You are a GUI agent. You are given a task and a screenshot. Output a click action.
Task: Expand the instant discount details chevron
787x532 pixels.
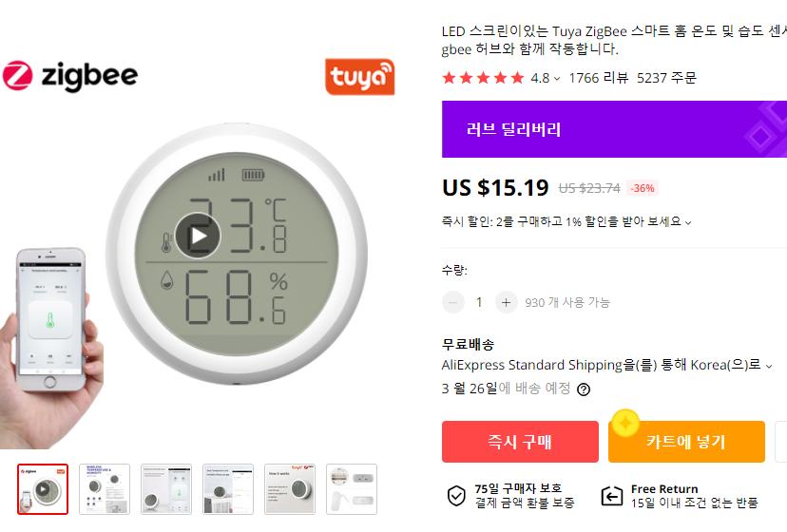point(688,222)
